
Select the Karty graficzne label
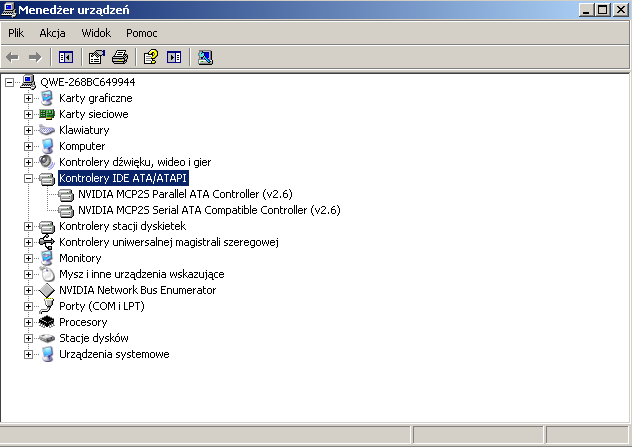click(96, 98)
